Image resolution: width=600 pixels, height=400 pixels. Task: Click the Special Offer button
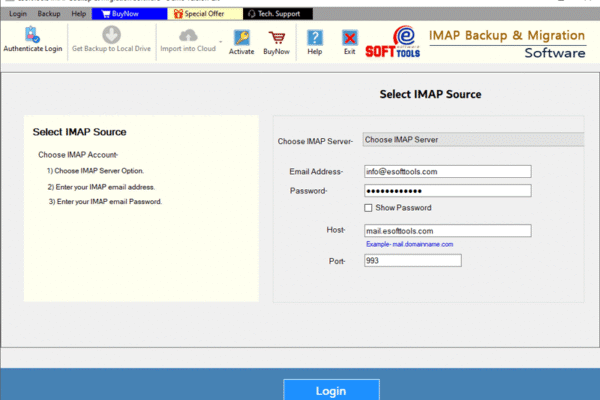(205, 14)
